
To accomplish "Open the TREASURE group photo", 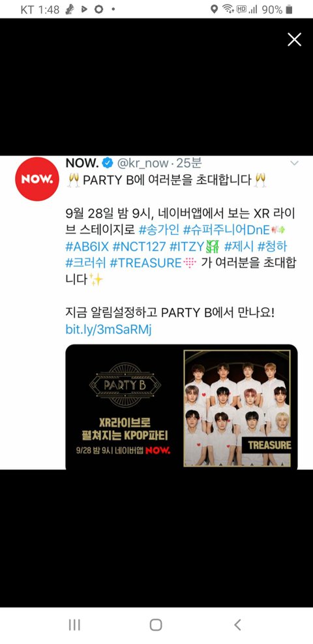I will [237, 408].
